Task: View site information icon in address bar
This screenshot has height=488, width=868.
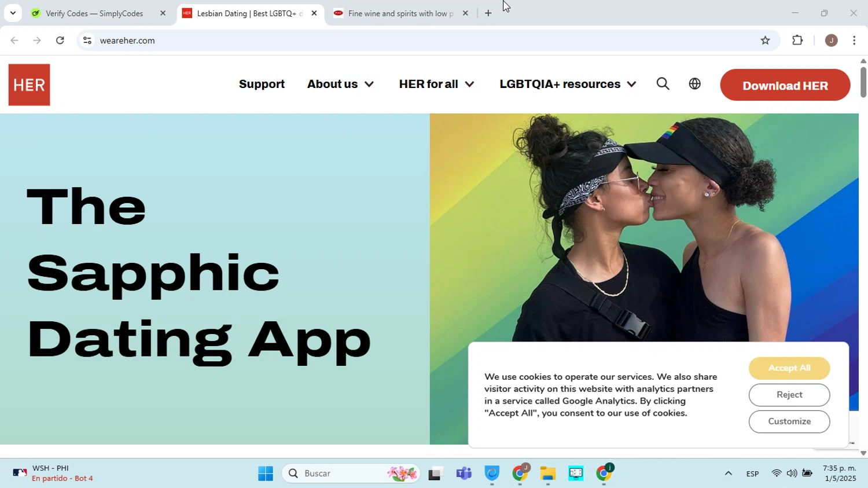Action: tap(87, 41)
